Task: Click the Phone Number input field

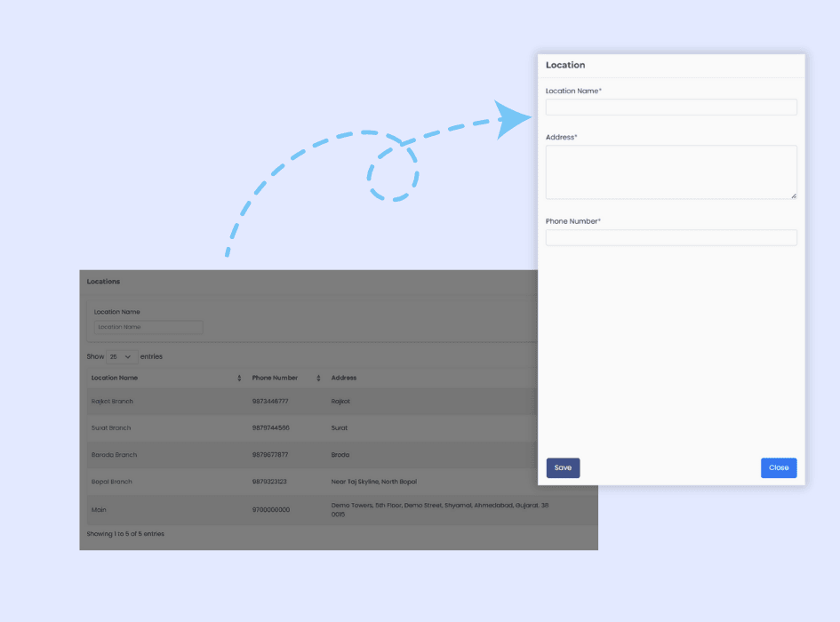Action: 671,237
